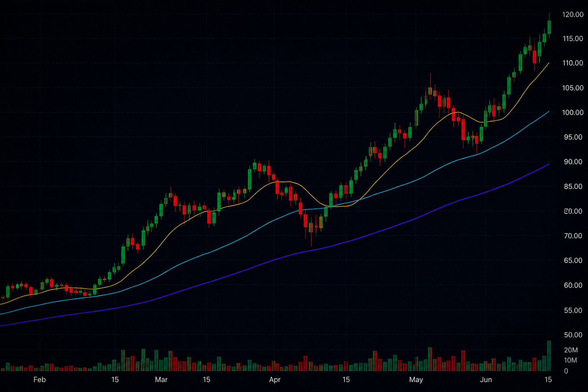The image size is (588, 392).
Task: Click the 70.00 price axis label
Action: pyautogui.click(x=573, y=236)
